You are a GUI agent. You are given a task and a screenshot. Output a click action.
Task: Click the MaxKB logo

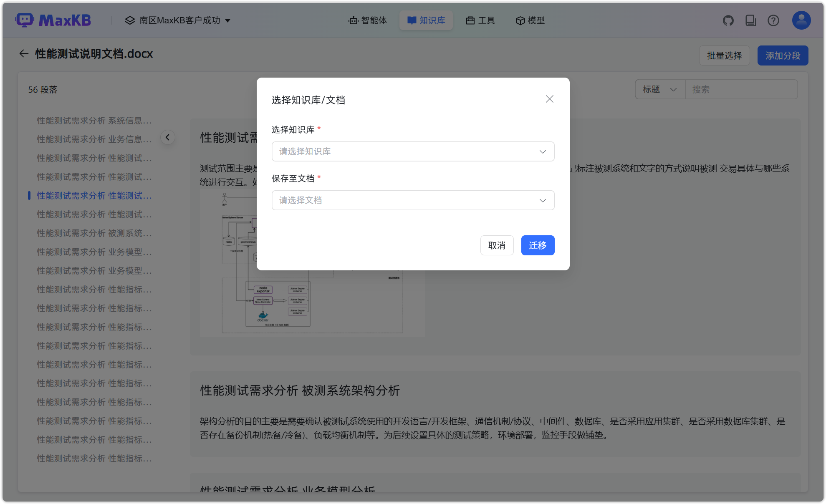pos(53,20)
